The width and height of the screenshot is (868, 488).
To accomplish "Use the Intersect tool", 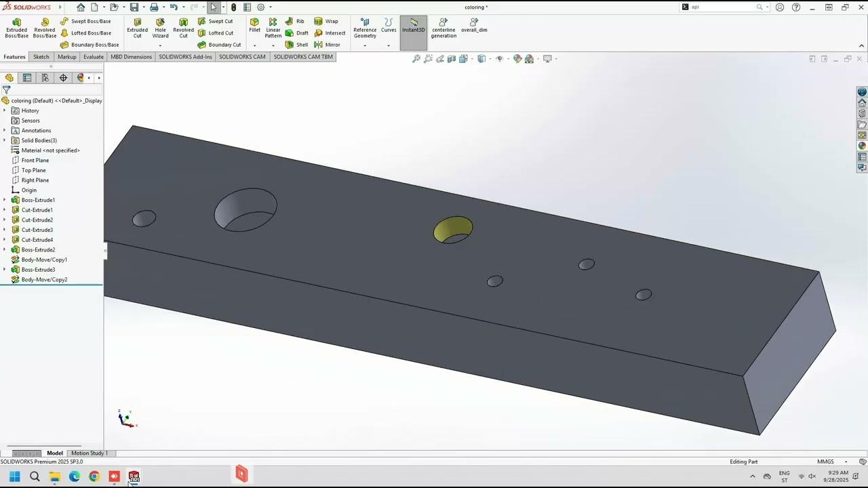I will (x=330, y=33).
